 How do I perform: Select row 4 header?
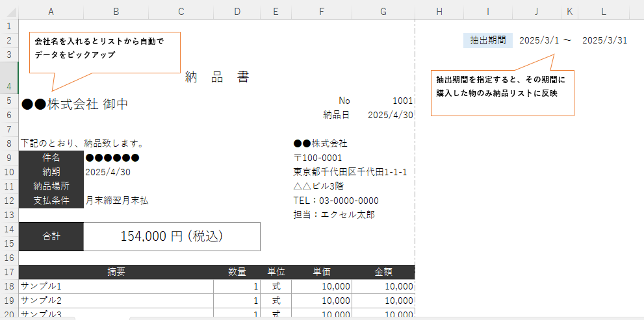coord(10,78)
